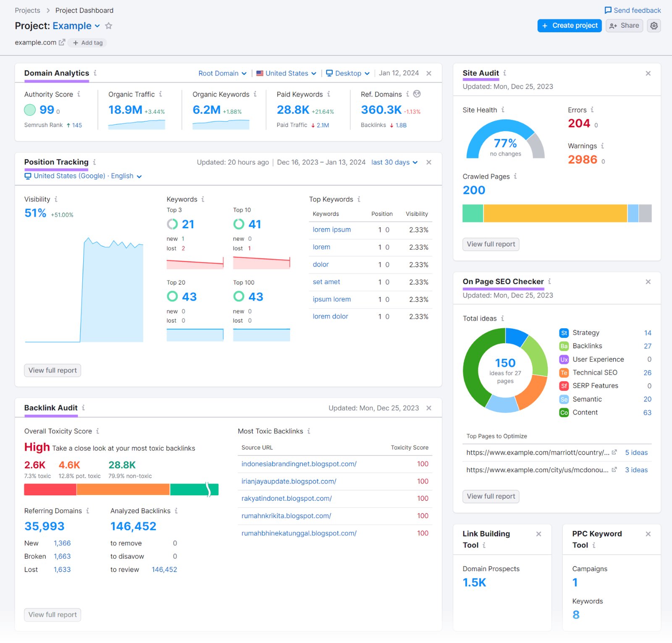Viewport: 672px width, 643px height.
Task: Click the Create project button
Action: [569, 26]
